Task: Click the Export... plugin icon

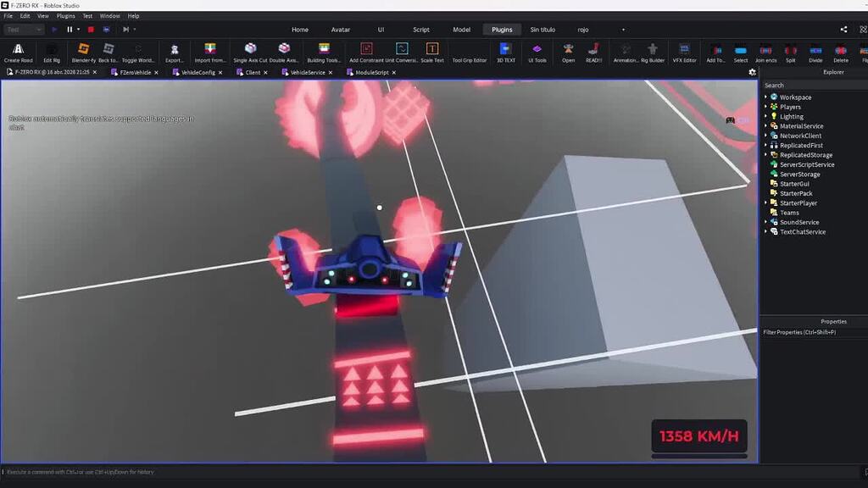Action: 174,53
